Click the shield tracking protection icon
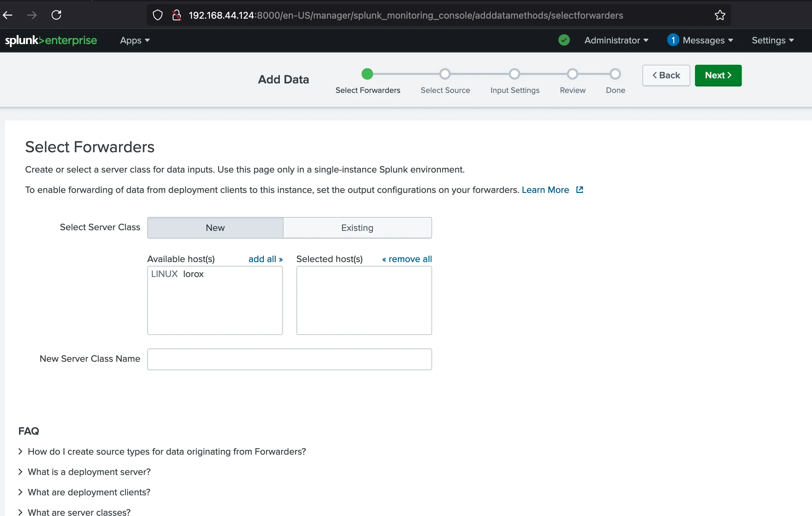 tap(158, 15)
